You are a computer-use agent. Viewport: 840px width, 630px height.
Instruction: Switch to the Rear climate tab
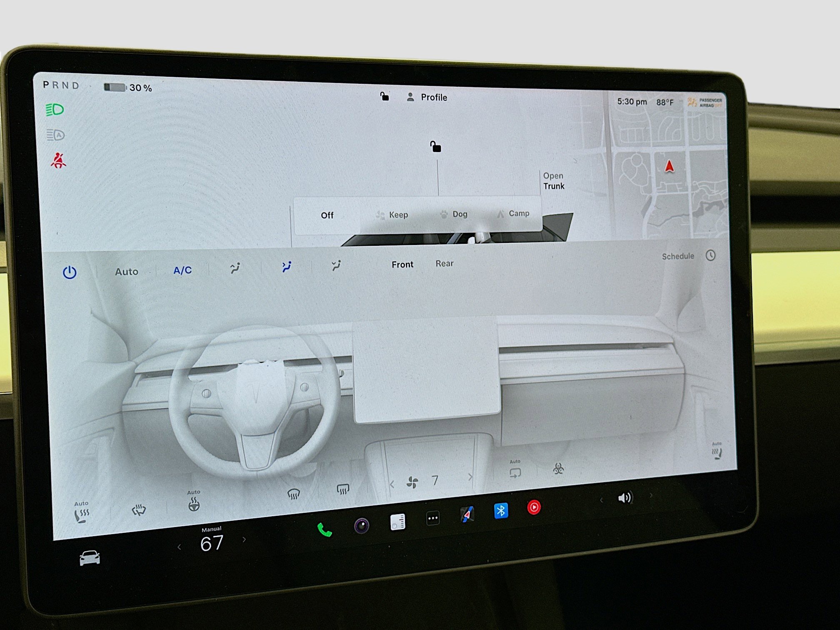[445, 263]
